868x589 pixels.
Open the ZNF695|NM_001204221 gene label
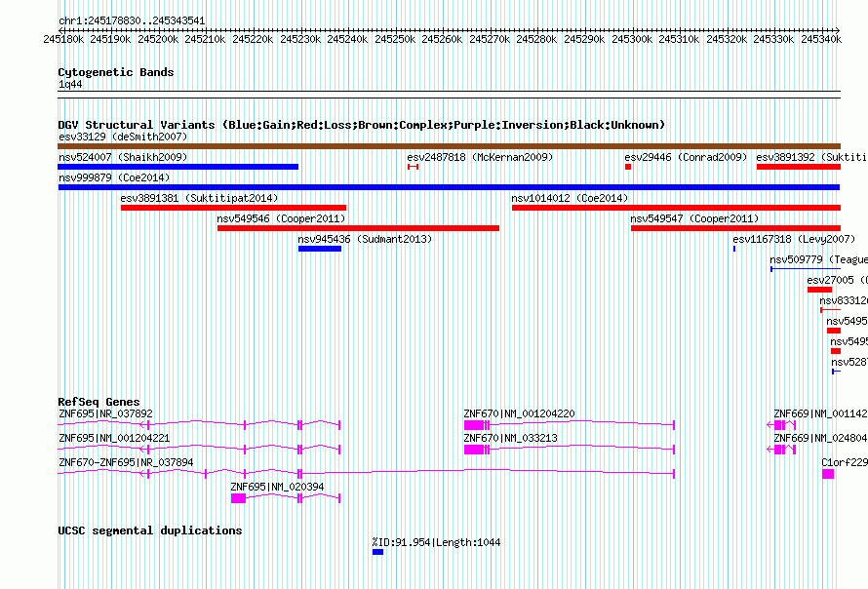pyautogui.click(x=114, y=438)
